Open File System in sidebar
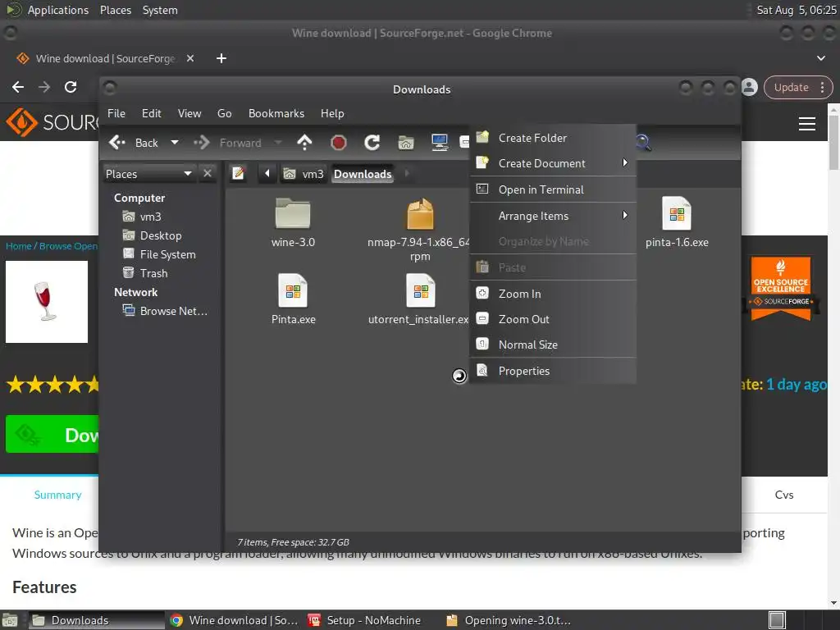 click(x=159, y=254)
